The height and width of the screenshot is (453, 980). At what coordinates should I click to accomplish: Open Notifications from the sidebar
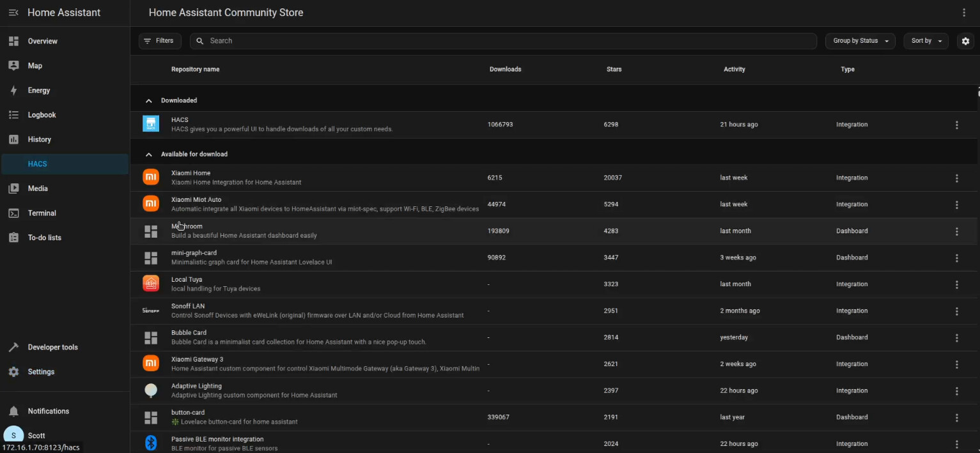(65, 411)
